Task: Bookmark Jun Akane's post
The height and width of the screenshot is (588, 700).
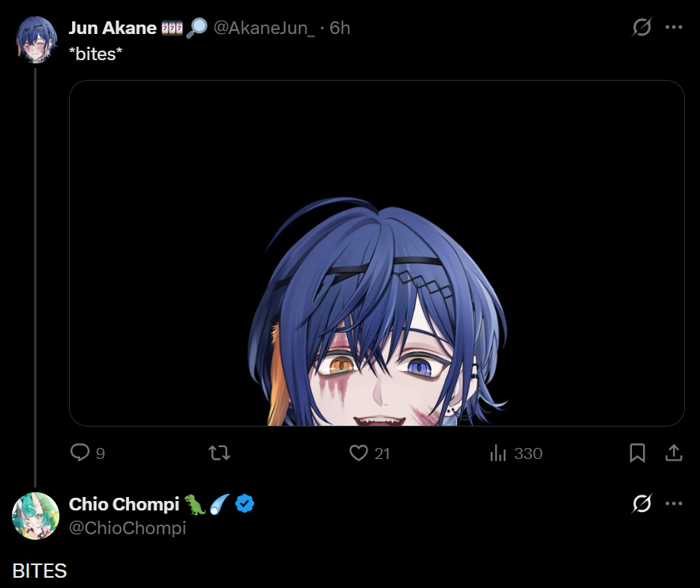Action: click(637, 453)
